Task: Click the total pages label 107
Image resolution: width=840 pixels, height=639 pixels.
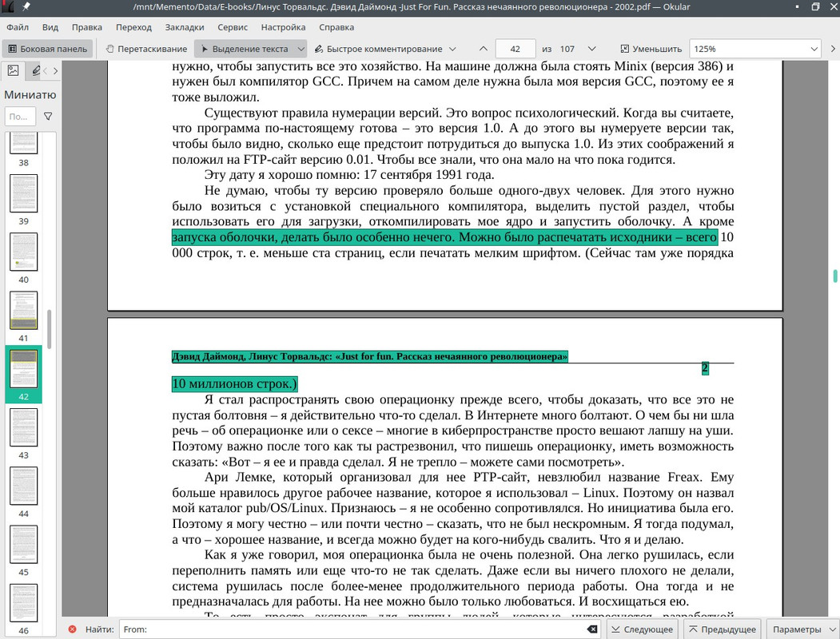Action: pyautogui.click(x=567, y=49)
